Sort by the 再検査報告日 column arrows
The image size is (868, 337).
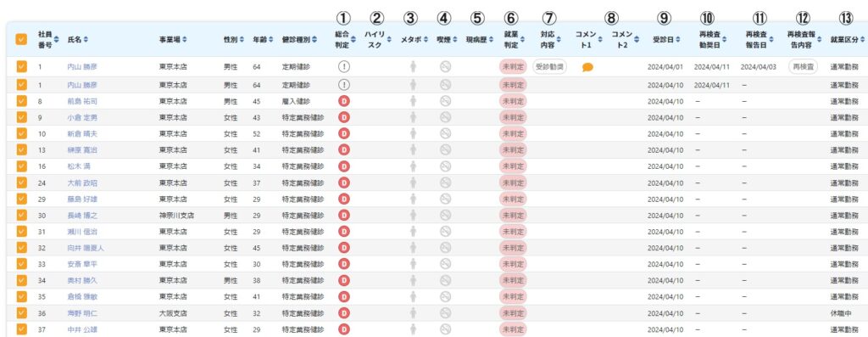coord(771,39)
